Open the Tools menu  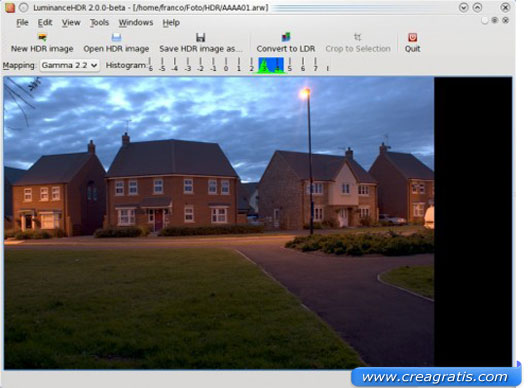99,23
